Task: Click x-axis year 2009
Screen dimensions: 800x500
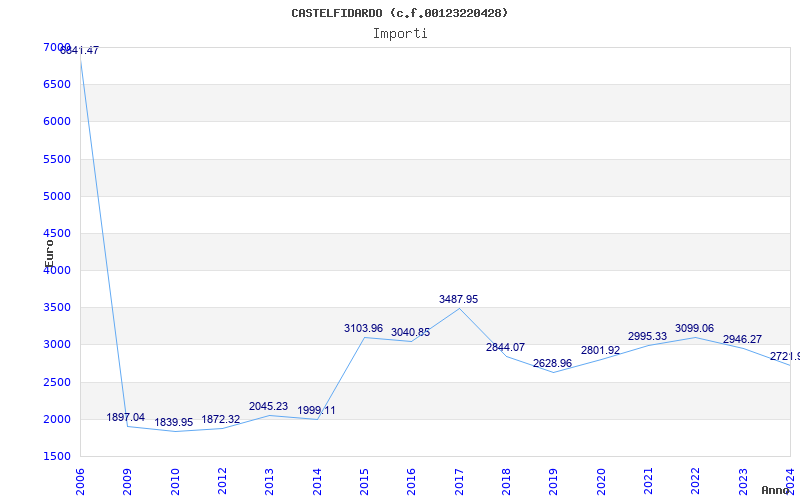Action: point(127,482)
